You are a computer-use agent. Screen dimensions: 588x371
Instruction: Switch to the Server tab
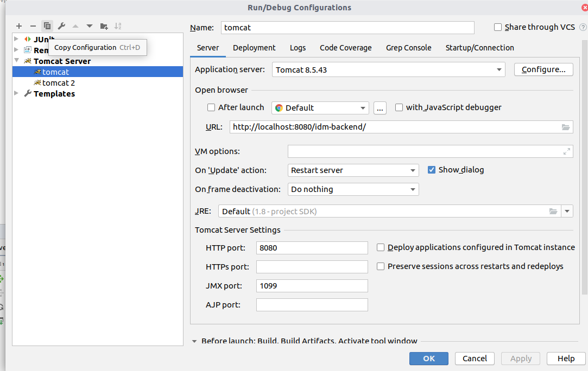[x=208, y=48]
